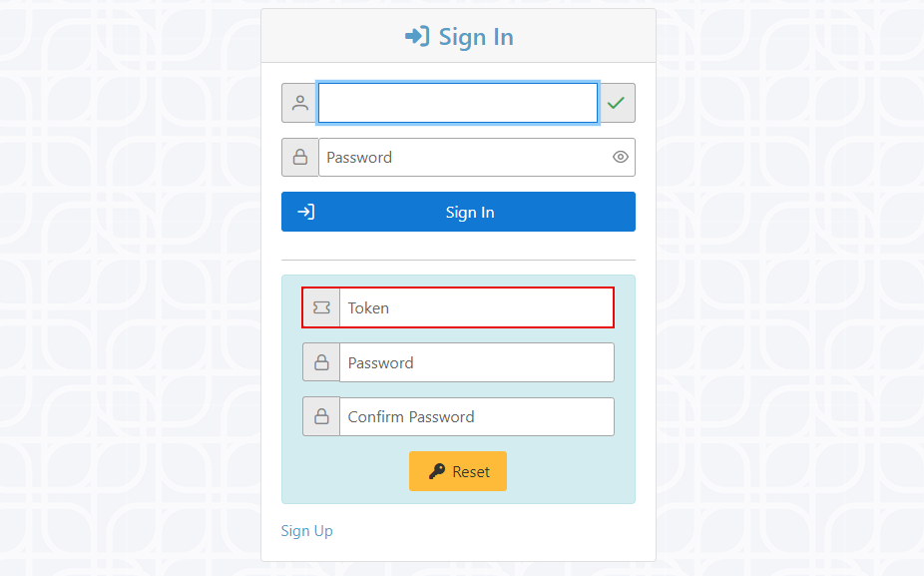924x576 pixels.
Task: Open the Sign Up link
Action: pyautogui.click(x=307, y=531)
